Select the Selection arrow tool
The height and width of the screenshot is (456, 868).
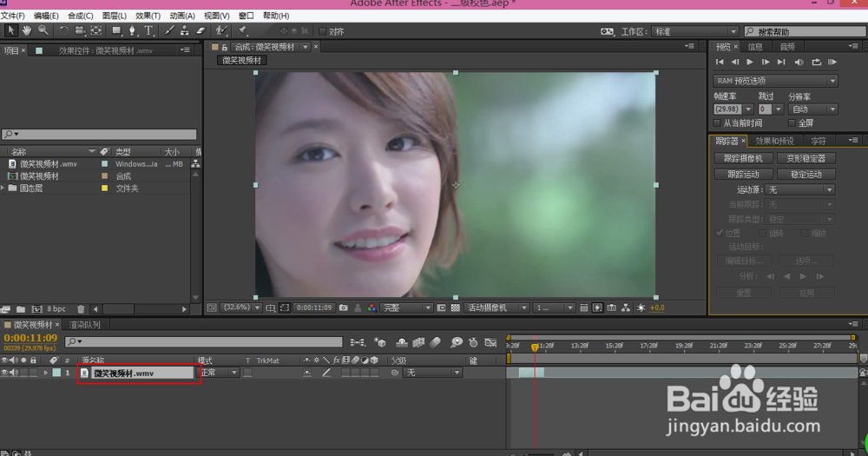click(x=10, y=30)
